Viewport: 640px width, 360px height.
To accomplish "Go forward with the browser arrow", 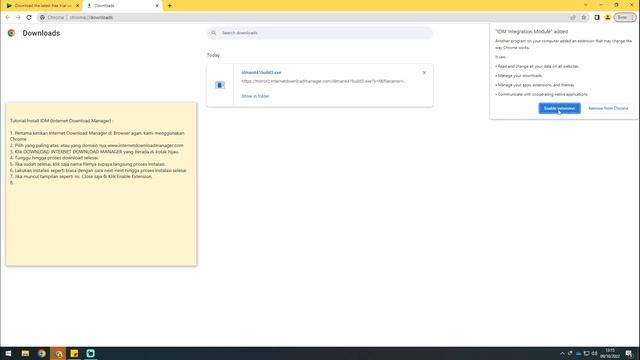I will click(x=18, y=18).
